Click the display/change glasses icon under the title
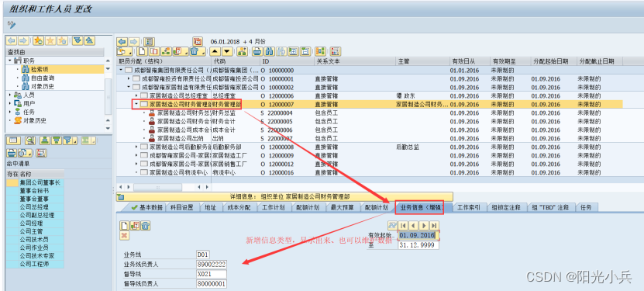This screenshot has height=291, width=644. pyautogui.click(x=11, y=25)
